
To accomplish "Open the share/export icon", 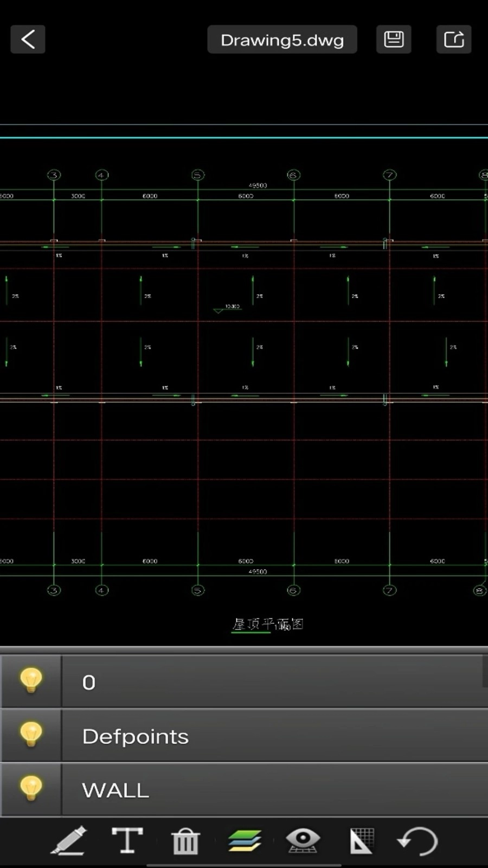I will point(454,40).
